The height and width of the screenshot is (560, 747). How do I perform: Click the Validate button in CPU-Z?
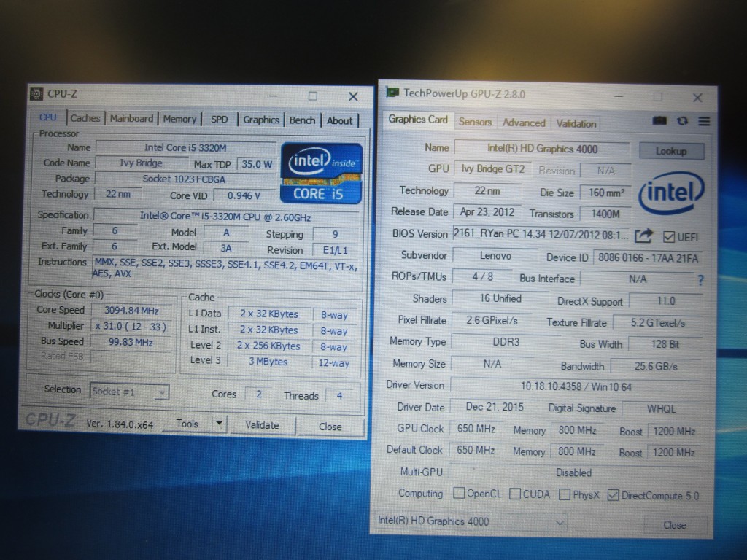point(262,425)
